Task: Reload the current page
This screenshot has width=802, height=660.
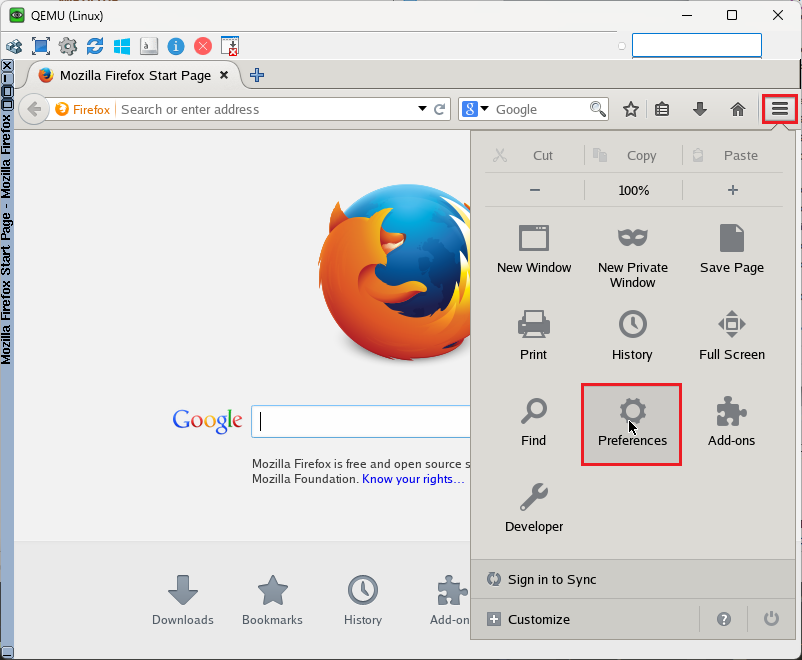Action: pyautogui.click(x=439, y=109)
